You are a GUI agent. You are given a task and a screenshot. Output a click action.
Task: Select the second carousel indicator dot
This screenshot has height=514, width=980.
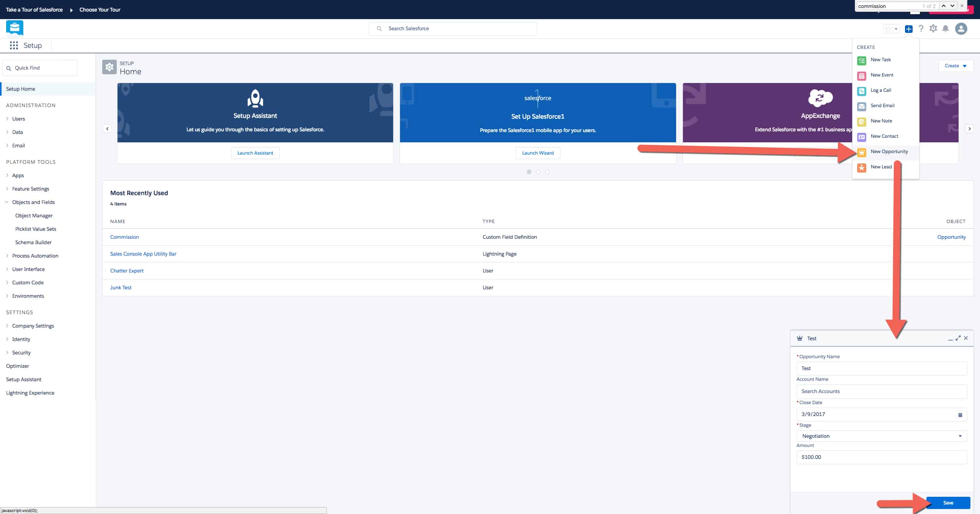538,172
